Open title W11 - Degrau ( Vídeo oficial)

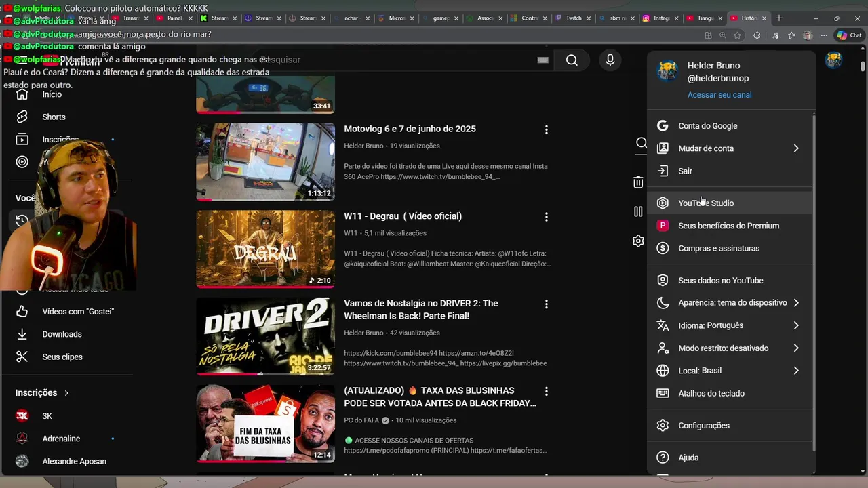tap(403, 216)
